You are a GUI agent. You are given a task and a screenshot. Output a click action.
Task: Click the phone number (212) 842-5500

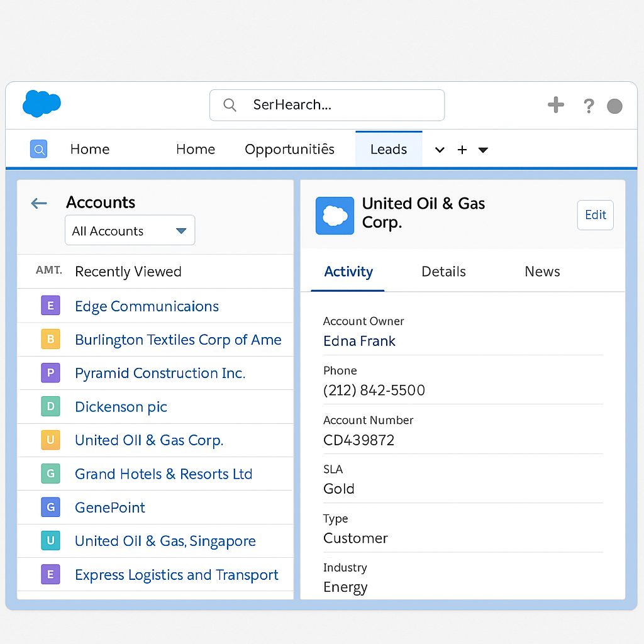374,390
